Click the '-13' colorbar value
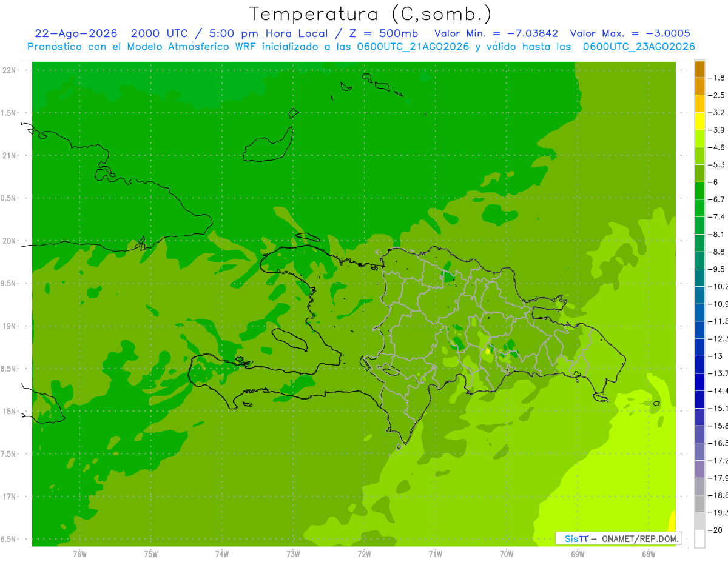 pos(716,356)
